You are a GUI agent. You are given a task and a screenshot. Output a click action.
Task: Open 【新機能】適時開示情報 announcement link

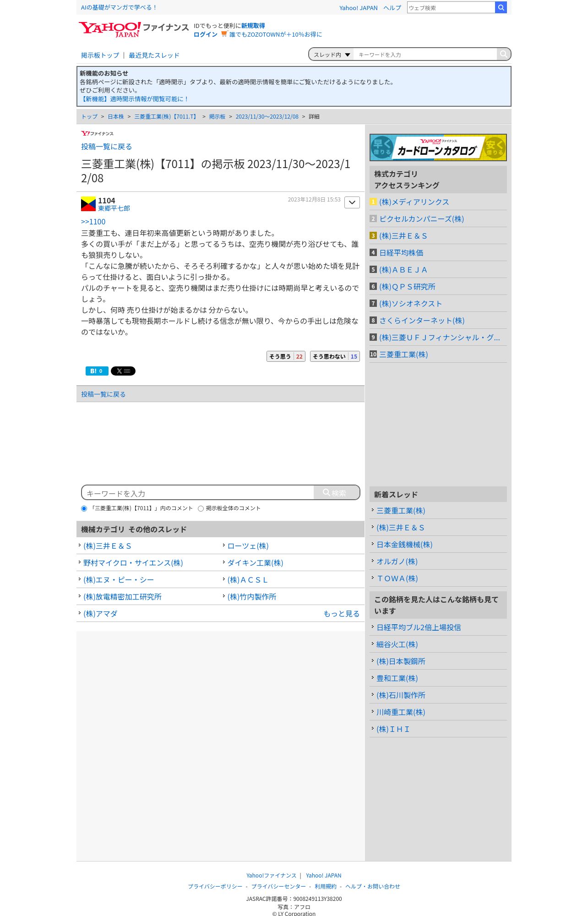134,99
